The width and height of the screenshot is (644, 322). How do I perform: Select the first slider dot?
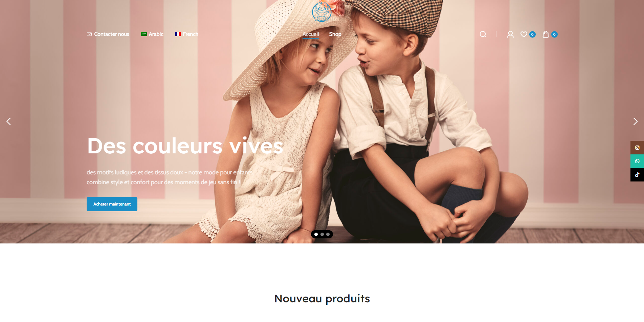316,234
